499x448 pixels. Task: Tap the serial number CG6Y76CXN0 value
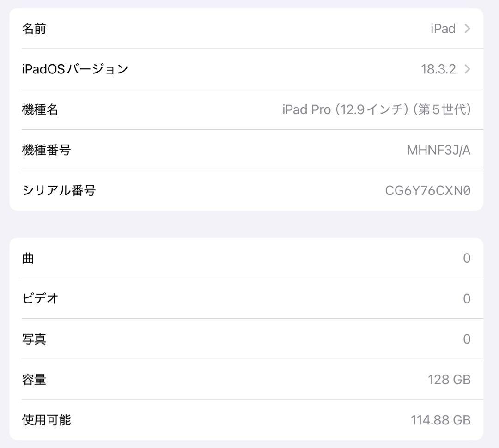pos(428,190)
